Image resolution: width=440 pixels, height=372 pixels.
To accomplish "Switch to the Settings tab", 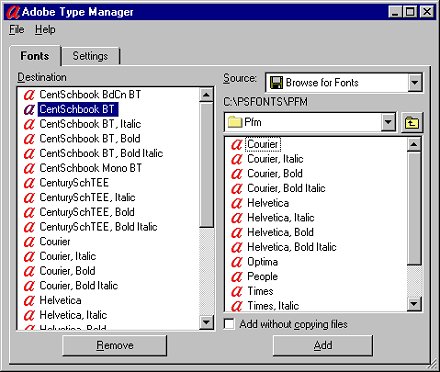I will (x=90, y=56).
